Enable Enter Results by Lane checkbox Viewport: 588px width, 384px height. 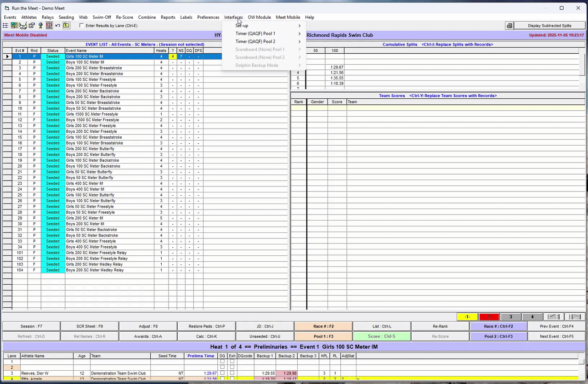(x=82, y=26)
